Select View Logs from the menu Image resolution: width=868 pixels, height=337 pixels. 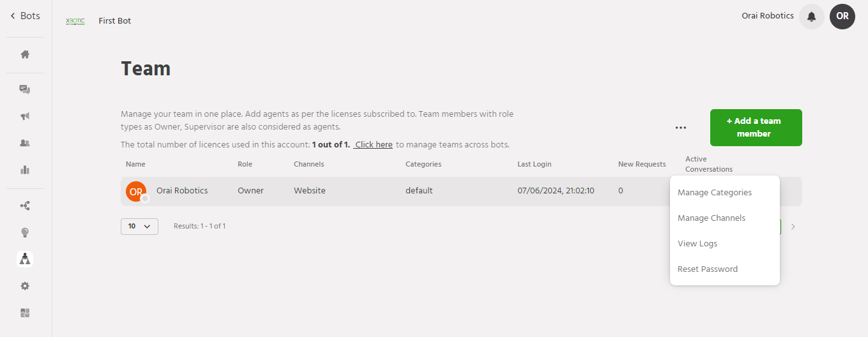pos(697,244)
